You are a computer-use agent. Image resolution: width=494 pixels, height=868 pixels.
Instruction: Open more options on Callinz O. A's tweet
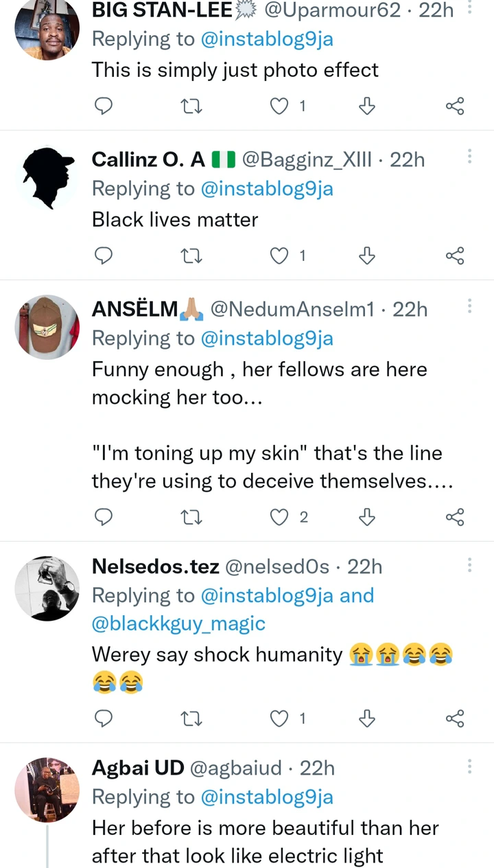click(470, 157)
